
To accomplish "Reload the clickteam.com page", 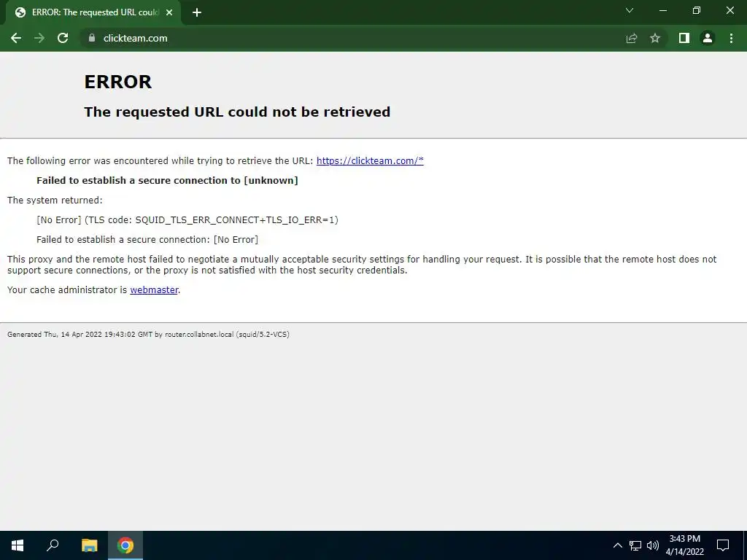I will coord(63,38).
